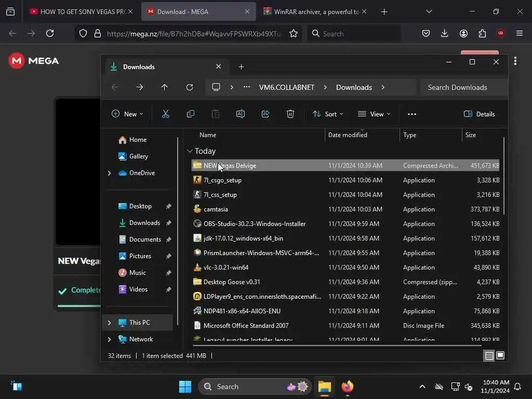The image size is (532, 399).
Task: Open the See more ellipsis in Explorer toolbar
Action: pyautogui.click(x=412, y=114)
